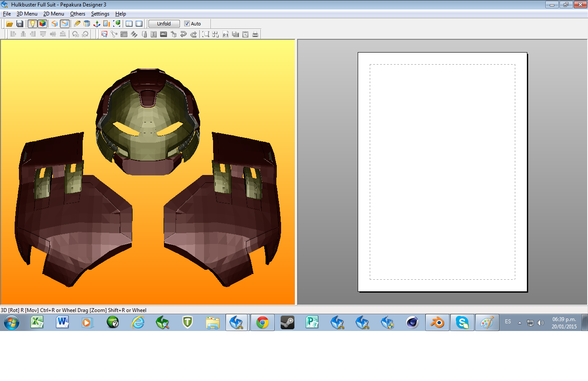Click the plain orange cube view icon

point(55,24)
